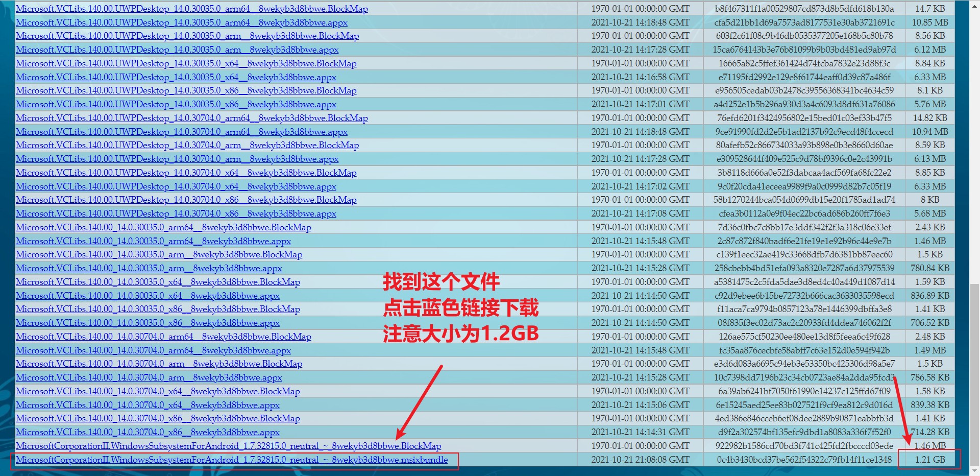This screenshot has width=980, height=476.
Task: Click the size cell '10.85 MB'
Action: 930,22
